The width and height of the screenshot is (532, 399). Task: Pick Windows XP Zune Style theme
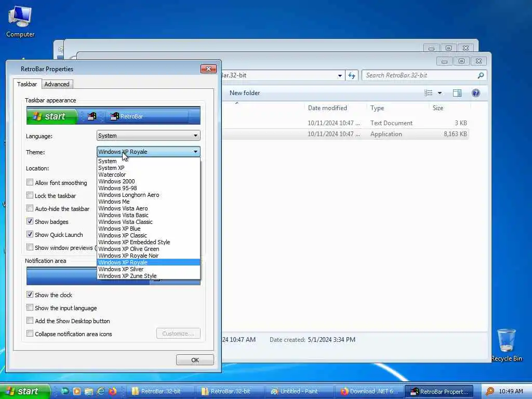[148, 276]
